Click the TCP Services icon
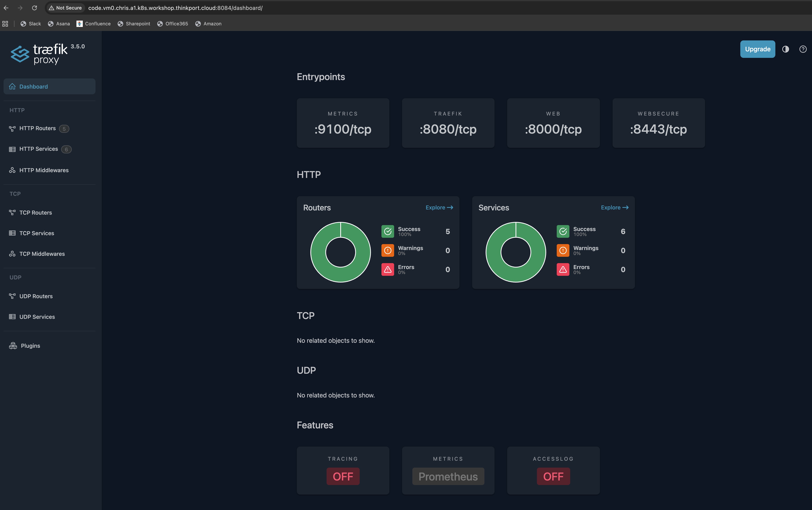Screen dimensions: 812x510 click(x=12, y=233)
